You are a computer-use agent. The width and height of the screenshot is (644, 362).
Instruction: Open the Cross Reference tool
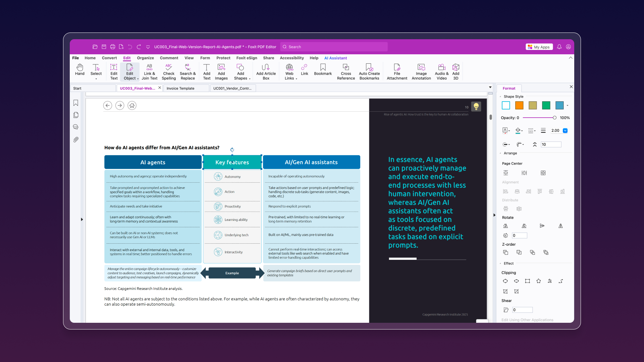pyautogui.click(x=346, y=71)
